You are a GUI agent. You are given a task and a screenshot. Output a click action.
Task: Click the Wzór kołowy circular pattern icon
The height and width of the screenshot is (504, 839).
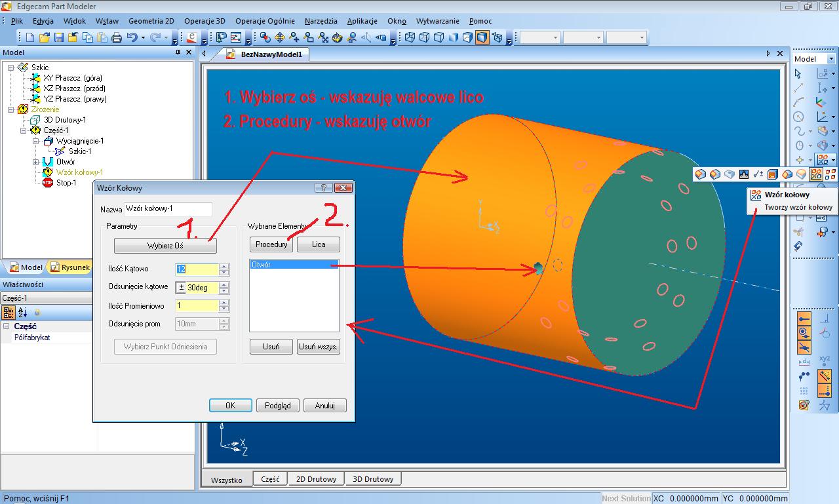816,174
